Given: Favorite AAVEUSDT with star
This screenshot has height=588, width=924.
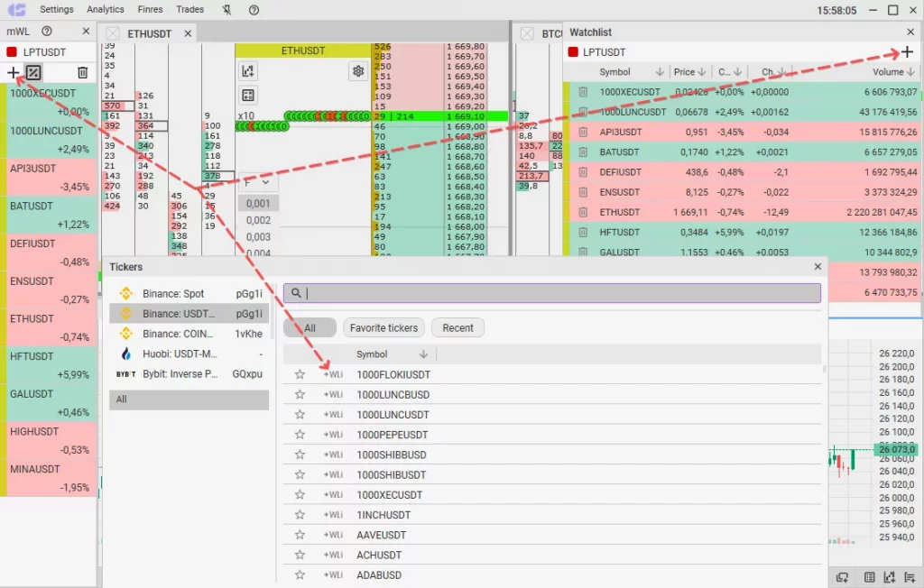Looking at the screenshot, I should 300,535.
